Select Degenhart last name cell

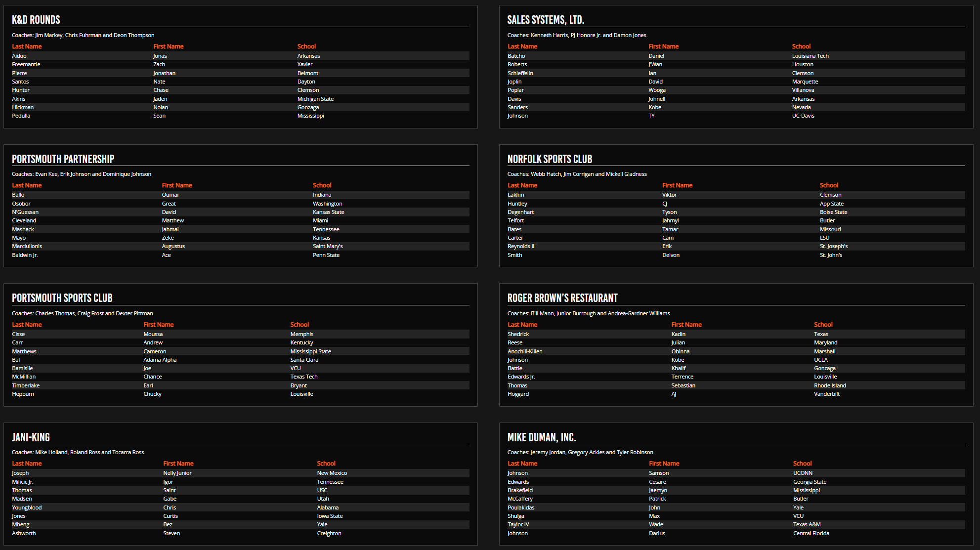521,212
